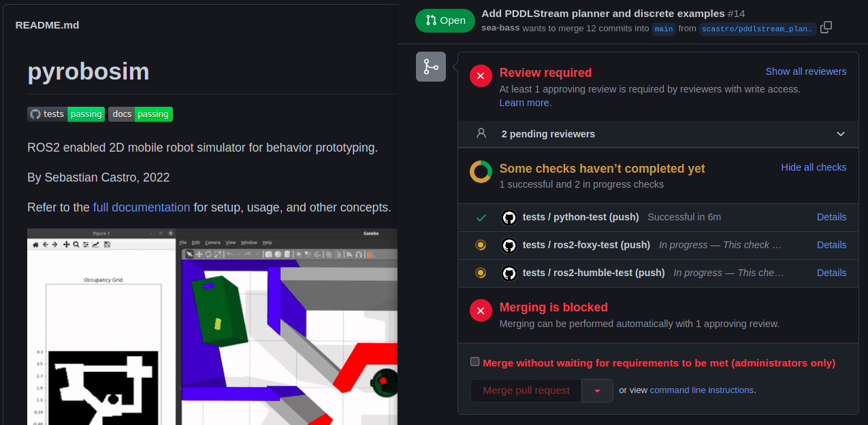Click the GitHub avatar on the ros2-foxy-test row
This screenshot has height=425, width=868.
(509, 245)
